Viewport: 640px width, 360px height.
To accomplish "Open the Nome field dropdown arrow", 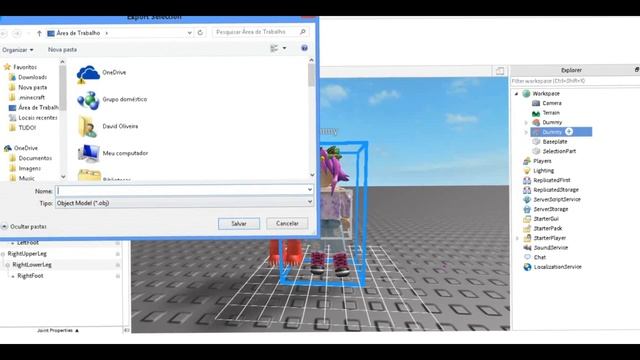I will coord(310,190).
